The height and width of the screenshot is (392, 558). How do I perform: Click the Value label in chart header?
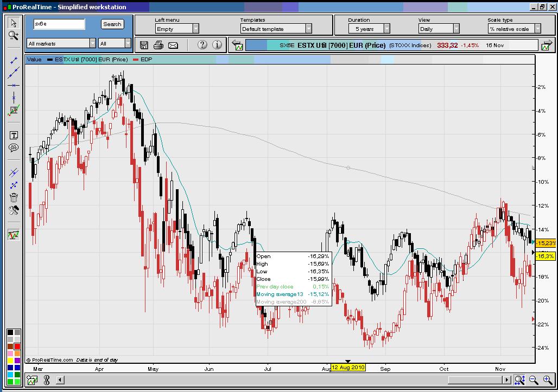[x=34, y=59]
